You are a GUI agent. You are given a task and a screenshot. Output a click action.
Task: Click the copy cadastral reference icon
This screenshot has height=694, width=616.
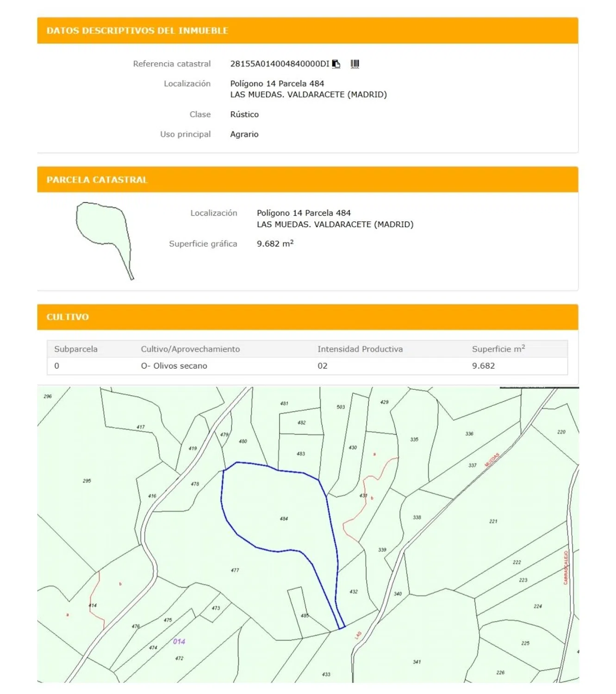[336, 64]
